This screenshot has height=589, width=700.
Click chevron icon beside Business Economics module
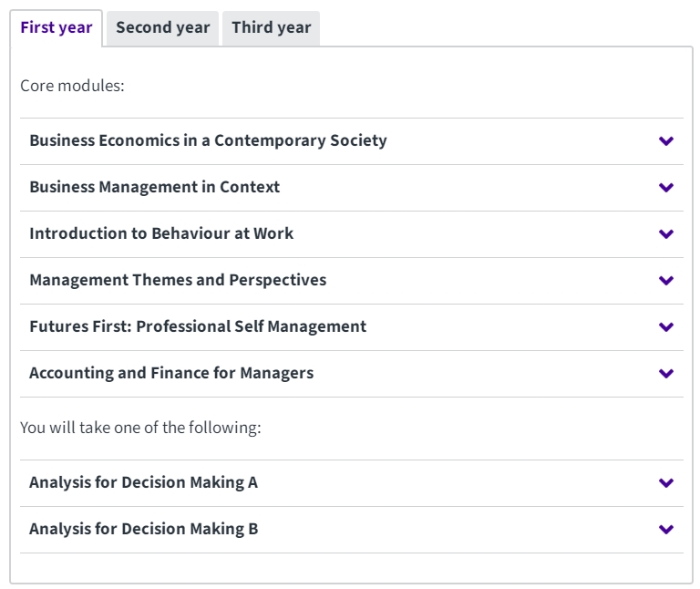click(666, 141)
